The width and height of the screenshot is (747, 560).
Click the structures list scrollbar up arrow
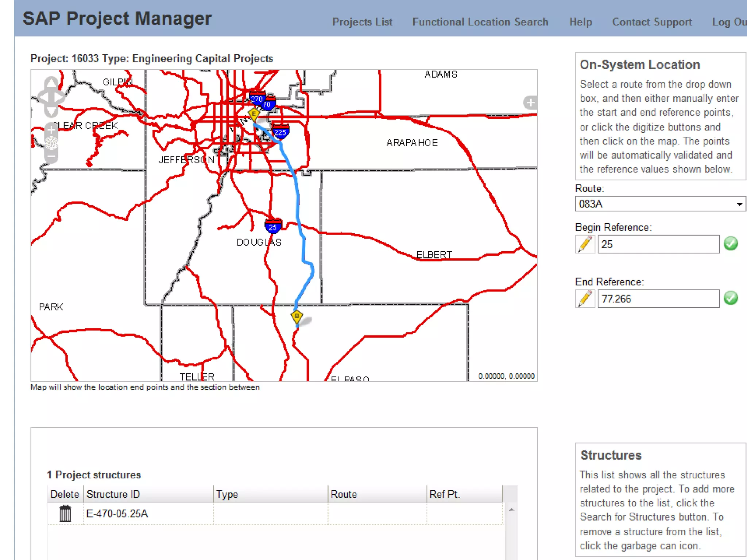tap(512, 510)
